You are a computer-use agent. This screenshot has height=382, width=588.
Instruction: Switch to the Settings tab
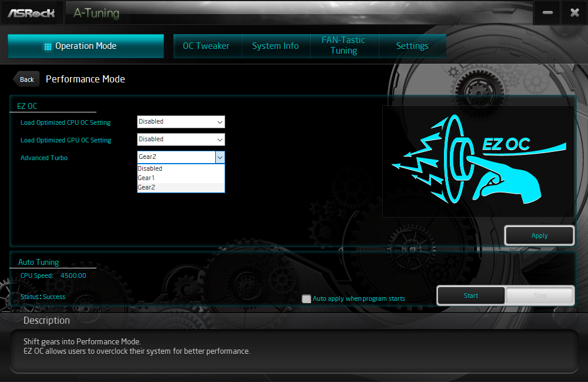coord(412,45)
